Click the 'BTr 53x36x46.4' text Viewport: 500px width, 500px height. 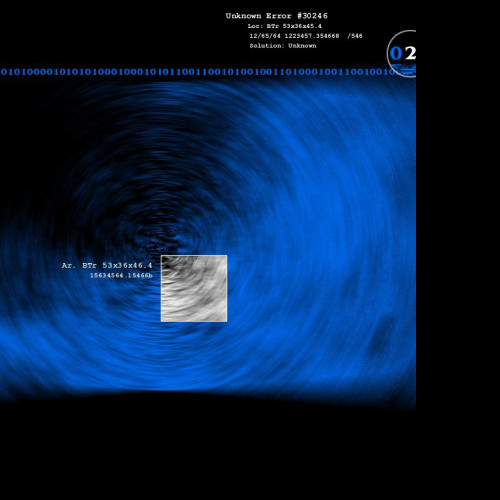(x=117, y=266)
